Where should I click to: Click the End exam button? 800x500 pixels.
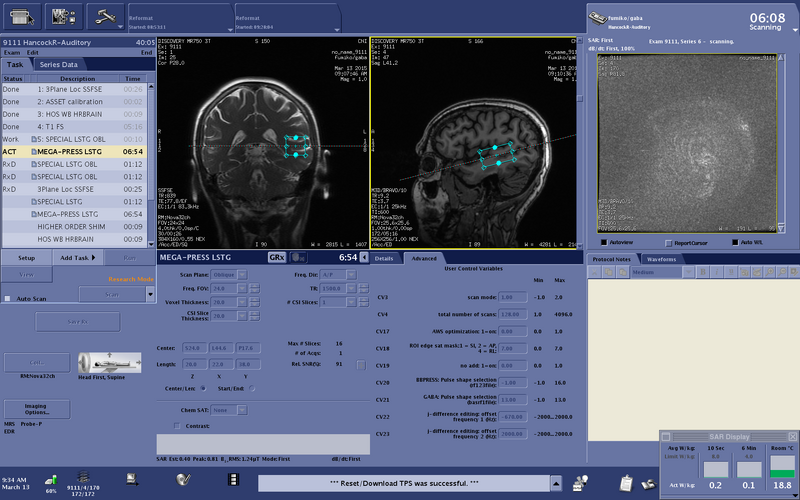point(146,53)
